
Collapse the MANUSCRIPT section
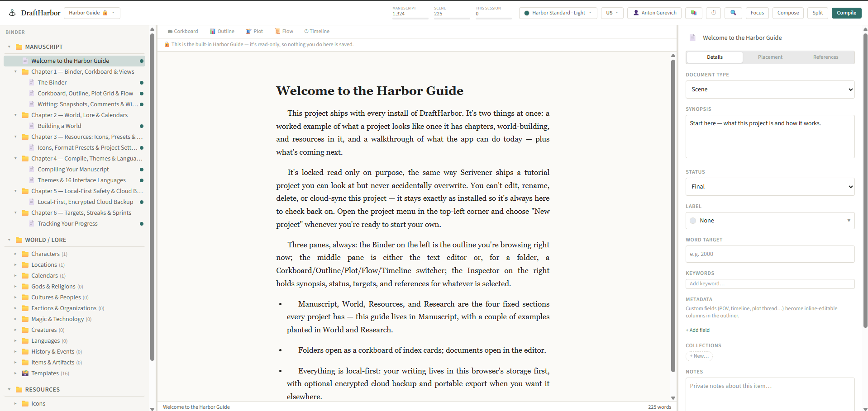[9, 47]
